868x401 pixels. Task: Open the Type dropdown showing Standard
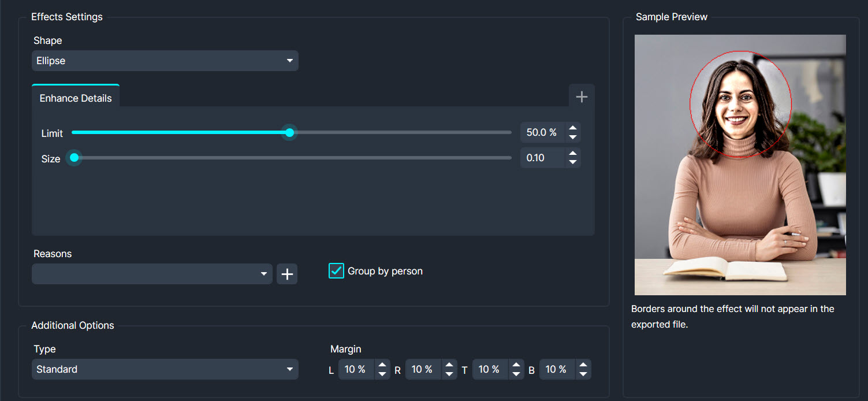tap(165, 369)
